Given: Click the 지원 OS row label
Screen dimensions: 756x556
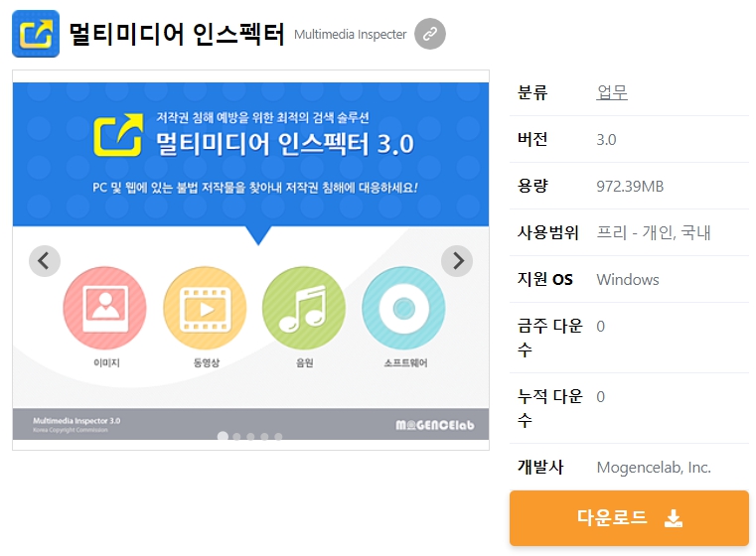Looking at the screenshot, I should coord(544,279).
